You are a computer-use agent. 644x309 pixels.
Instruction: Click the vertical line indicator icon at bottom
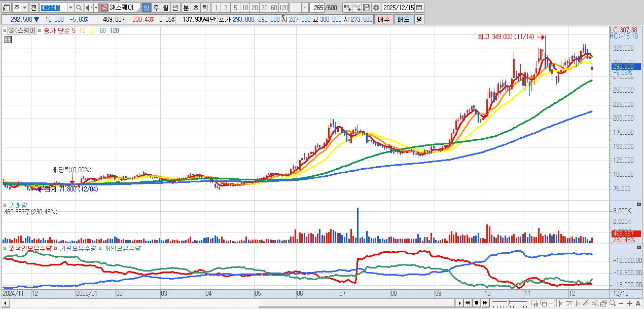[x=578, y=303]
